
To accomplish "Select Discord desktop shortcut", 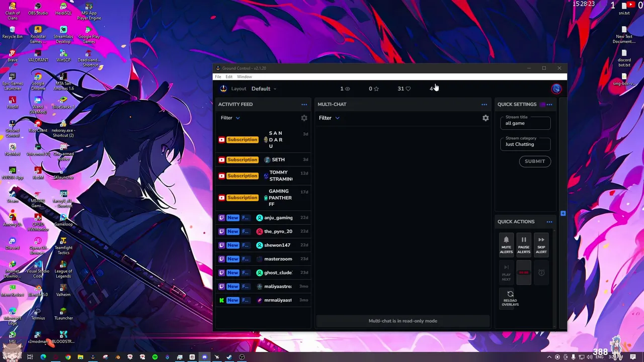I will (13, 244).
